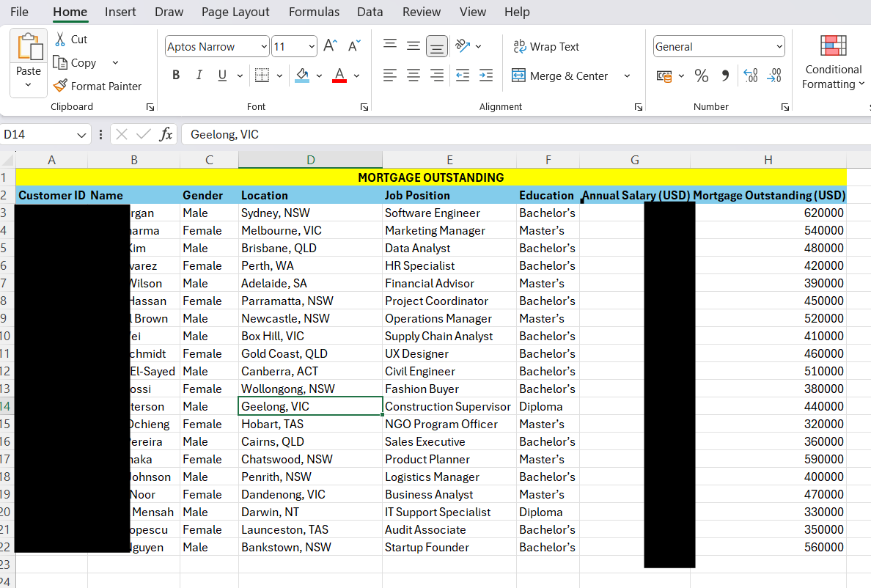The height and width of the screenshot is (588, 871).
Task: Expand underline style dropdown arrow
Action: [240, 76]
